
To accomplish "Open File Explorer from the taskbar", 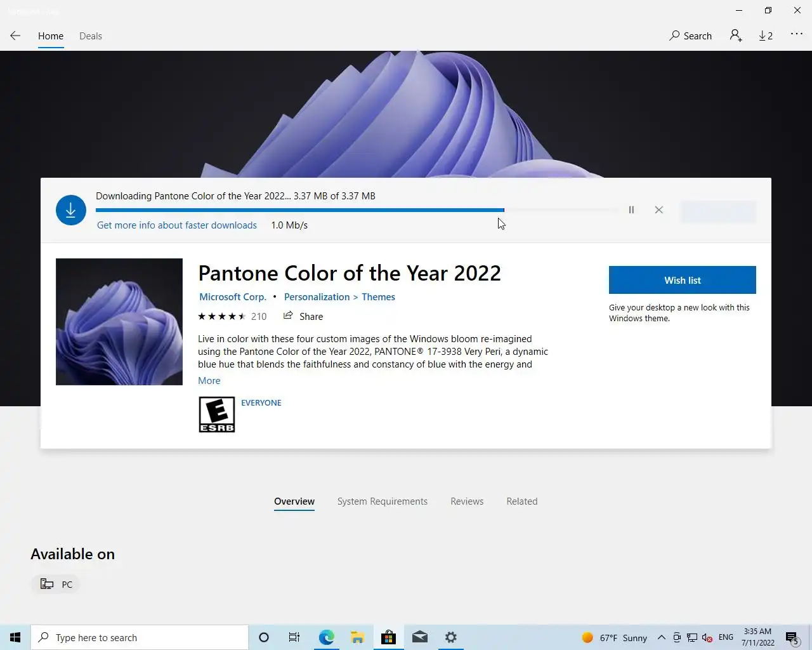I will pyautogui.click(x=357, y=637).
